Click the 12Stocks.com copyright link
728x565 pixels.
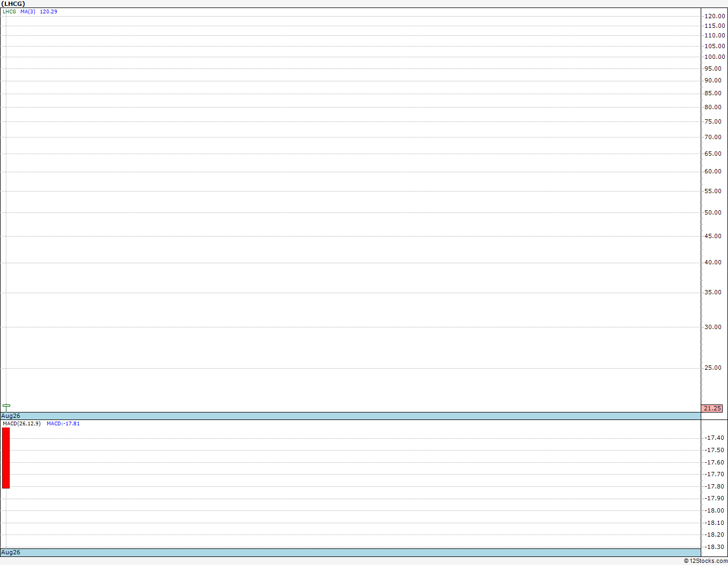(x=706, y=561)
